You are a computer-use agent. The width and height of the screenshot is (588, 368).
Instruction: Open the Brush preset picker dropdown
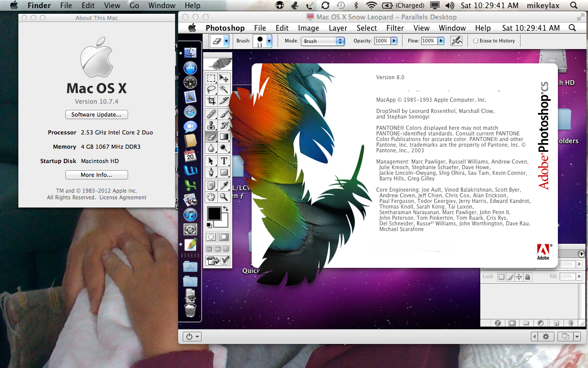(269, 41)
